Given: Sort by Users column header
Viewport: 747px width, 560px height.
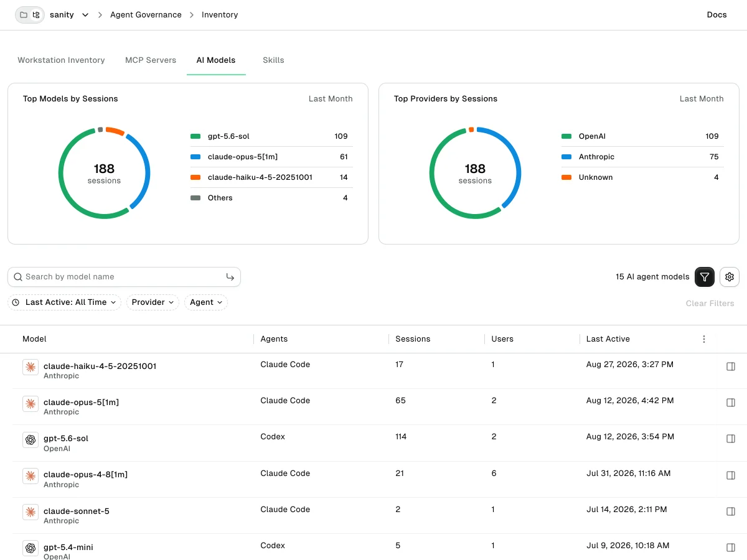Looking at the screenshot, I should 502,339.
